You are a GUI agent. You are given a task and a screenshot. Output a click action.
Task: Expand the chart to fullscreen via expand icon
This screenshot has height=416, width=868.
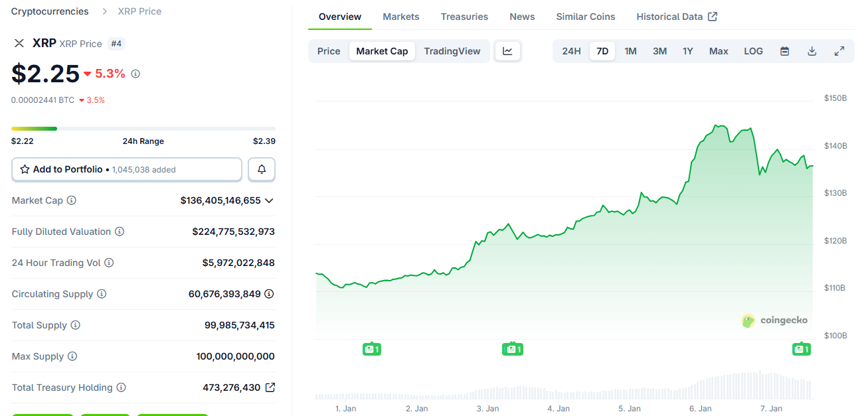(x=839, y=50)
